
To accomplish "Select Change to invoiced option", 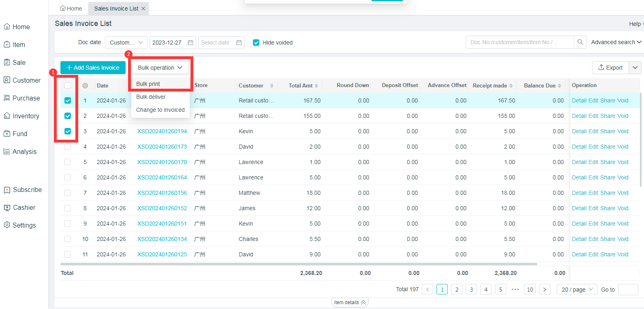I will pos(160,110).
